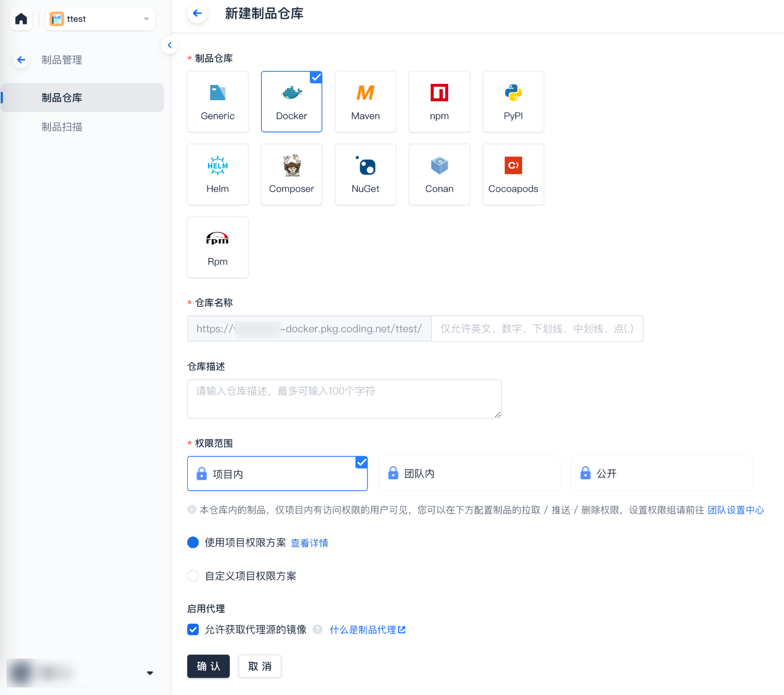Select 公开 permission scope

point(662,473)
